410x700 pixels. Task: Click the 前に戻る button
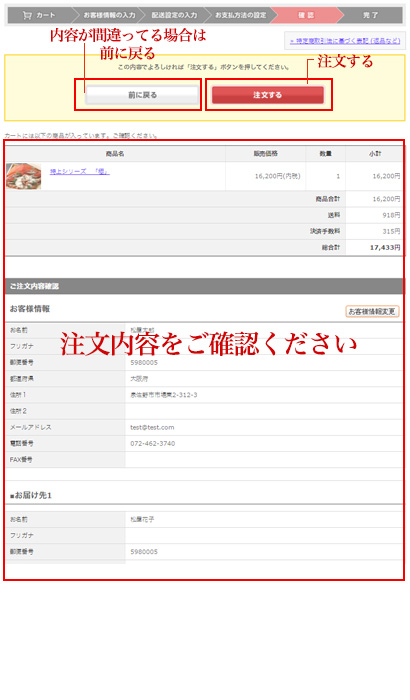tap(142, 95)
